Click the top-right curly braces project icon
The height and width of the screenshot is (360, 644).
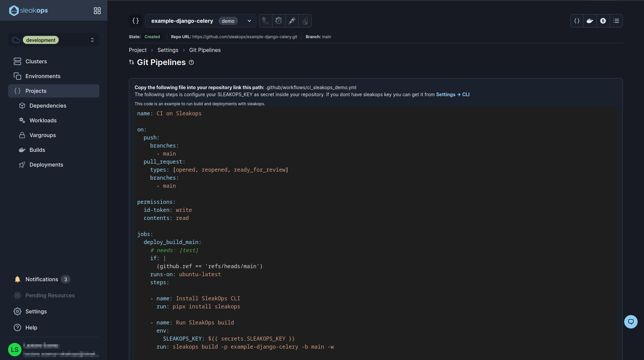pyautogui.click(x=577, y=21)
